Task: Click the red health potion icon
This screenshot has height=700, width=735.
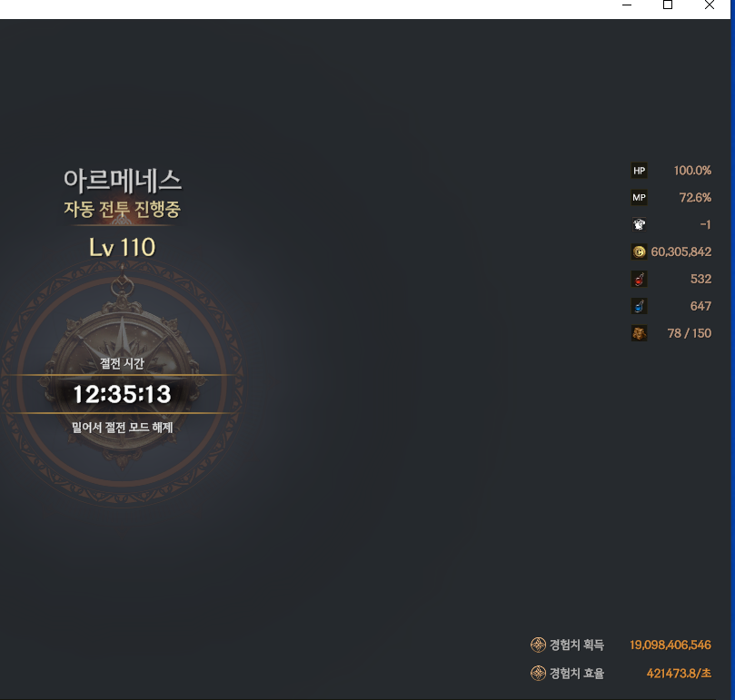Action: click(x=639, y=280)
